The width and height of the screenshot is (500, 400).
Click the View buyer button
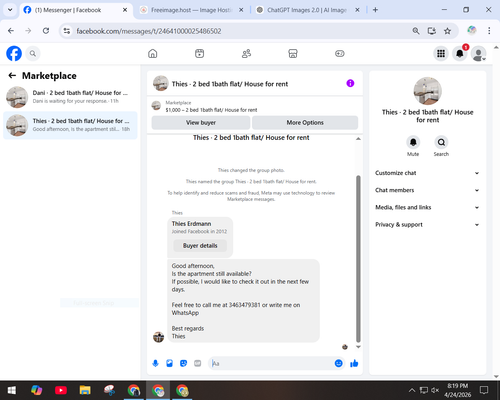(201, 123)
